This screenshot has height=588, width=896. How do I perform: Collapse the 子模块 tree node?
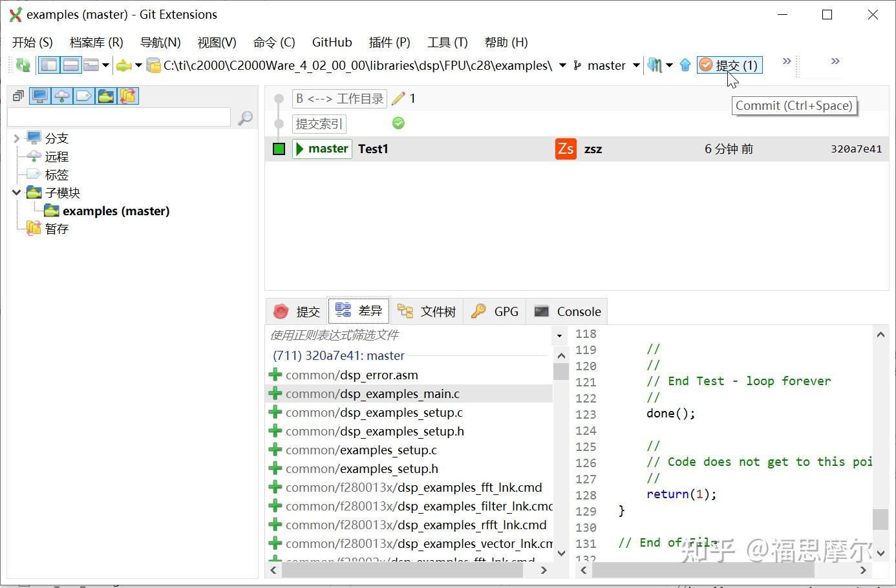[16, 192]
